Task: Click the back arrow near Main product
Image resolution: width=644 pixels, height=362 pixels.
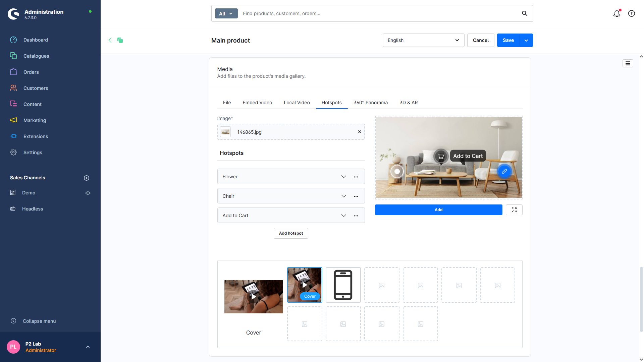Action: (110, 40)
